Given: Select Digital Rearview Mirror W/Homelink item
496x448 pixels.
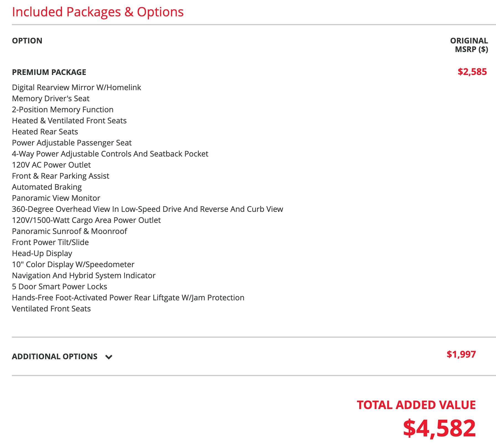Looking at the screenshot, I should coord(76,87).
